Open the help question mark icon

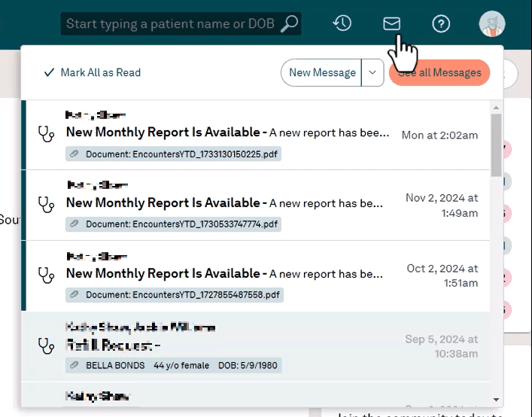[x=441, y=24]
